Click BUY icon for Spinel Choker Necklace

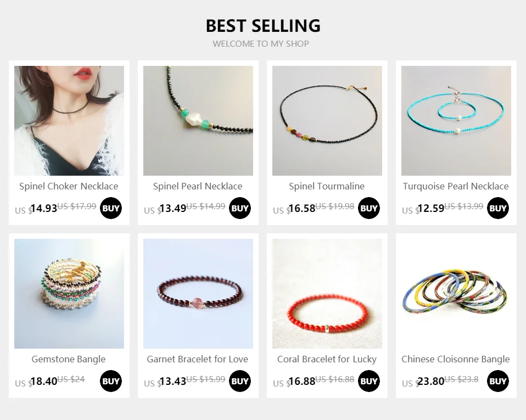click(x=111, y=208)
